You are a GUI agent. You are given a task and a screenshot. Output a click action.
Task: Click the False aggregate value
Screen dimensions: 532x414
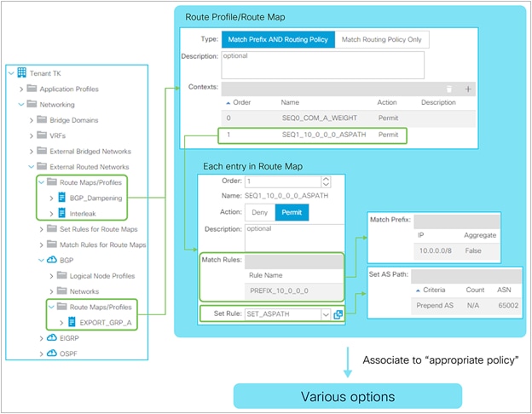[x=473, y=250]
